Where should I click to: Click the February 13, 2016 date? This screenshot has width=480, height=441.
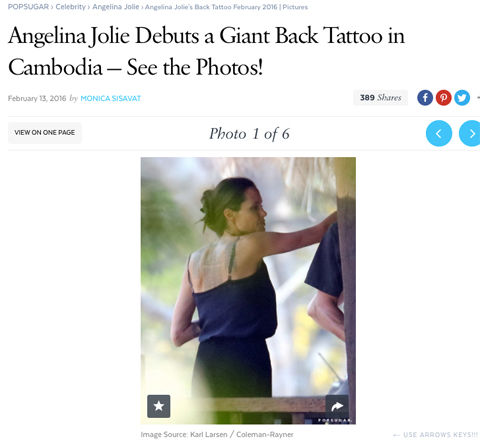[37, 98]
